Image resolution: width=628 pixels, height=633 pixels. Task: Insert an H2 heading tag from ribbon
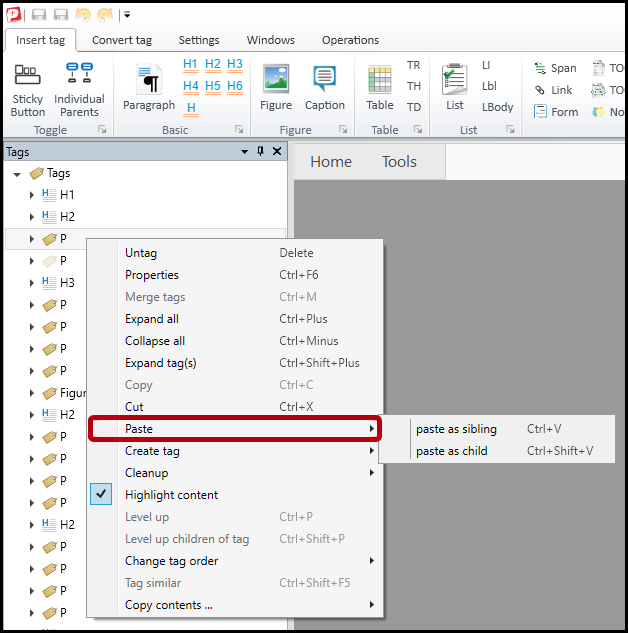(213, 64)
